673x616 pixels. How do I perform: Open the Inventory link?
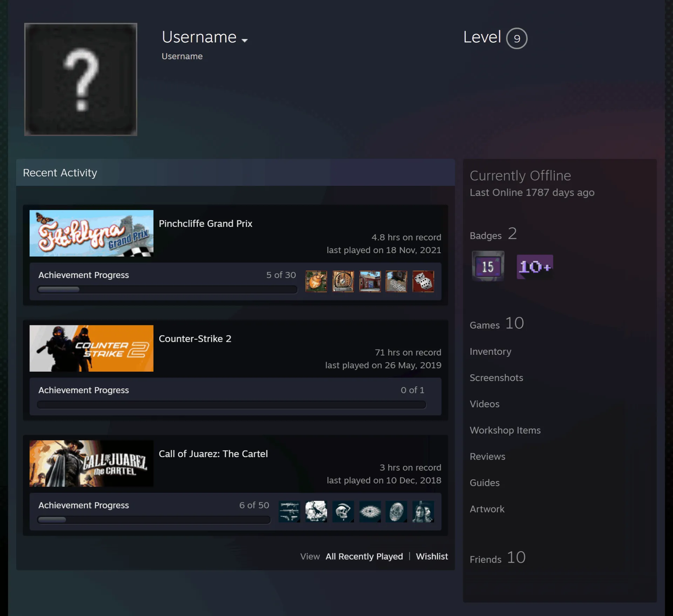coord(490,352)
